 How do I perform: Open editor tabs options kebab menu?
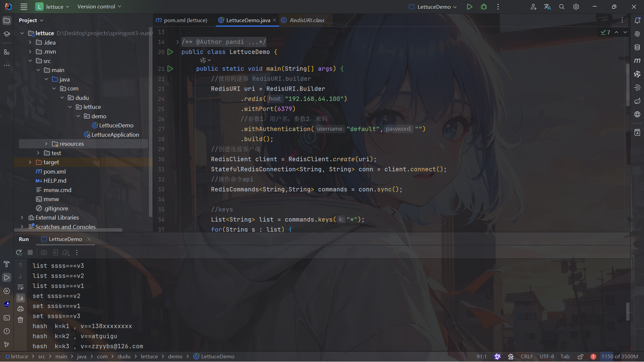622,20
